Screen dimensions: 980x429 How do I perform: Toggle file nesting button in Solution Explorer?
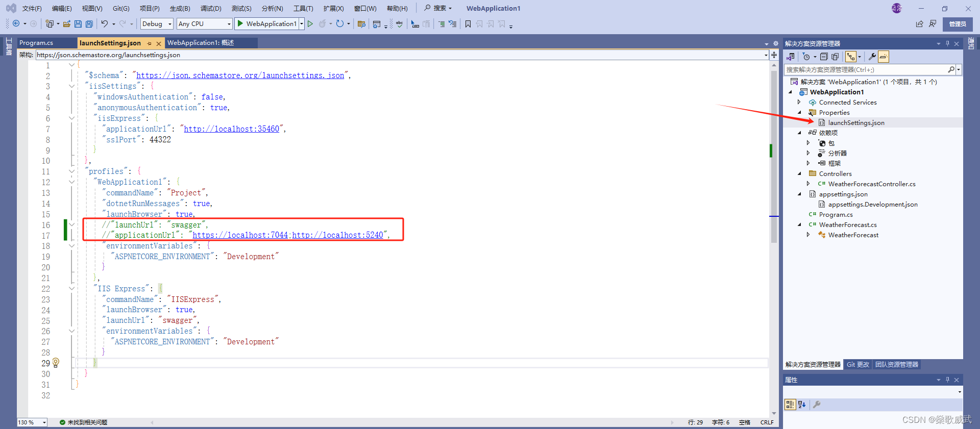[850, 57]
